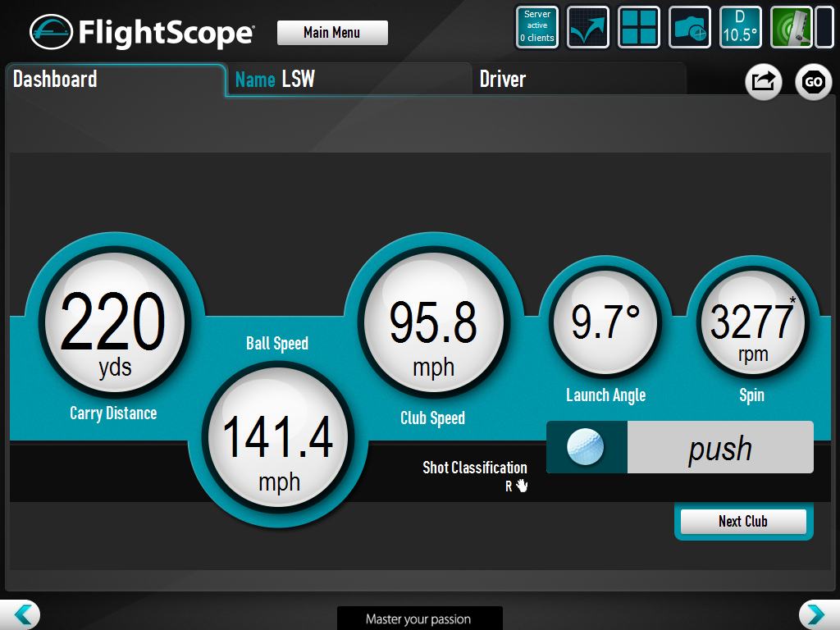This screenshot has height=630, width=840.
Task: Open the Server active clients status
Action: (x=537, y=27)
